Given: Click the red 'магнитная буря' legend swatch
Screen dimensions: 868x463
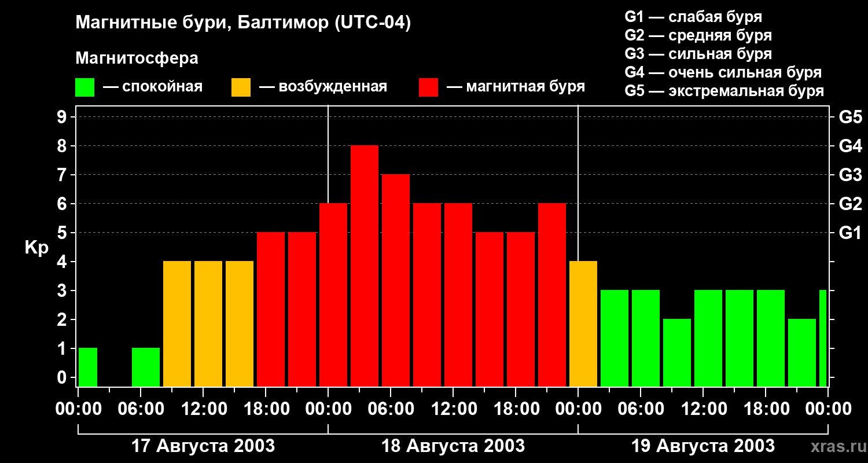Looking at the screenshot, I should click(428, 87).
